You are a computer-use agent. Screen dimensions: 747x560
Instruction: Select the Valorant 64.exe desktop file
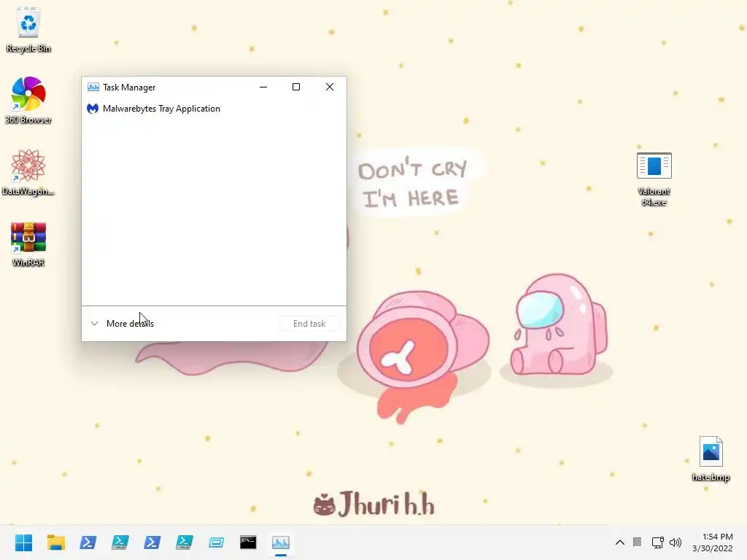[654, 179]
